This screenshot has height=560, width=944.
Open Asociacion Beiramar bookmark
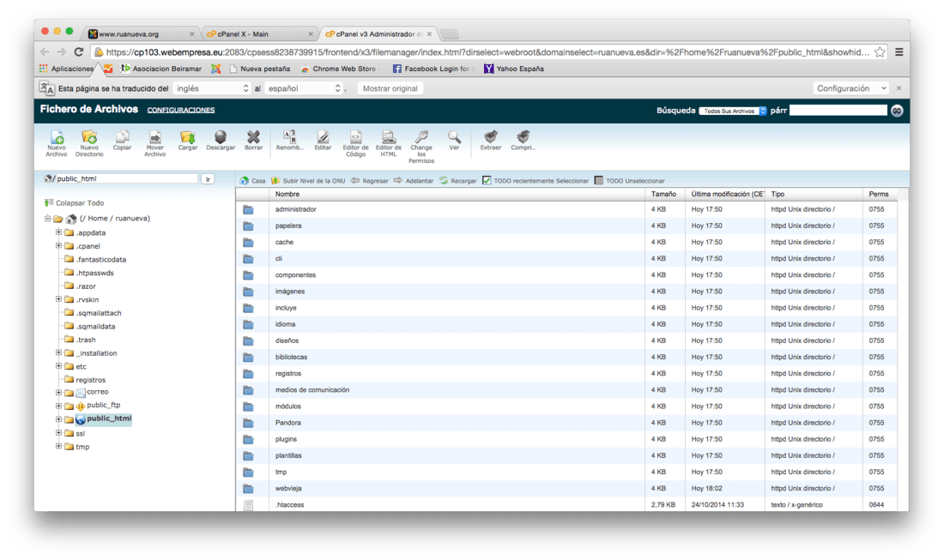[x=161, y=69]
